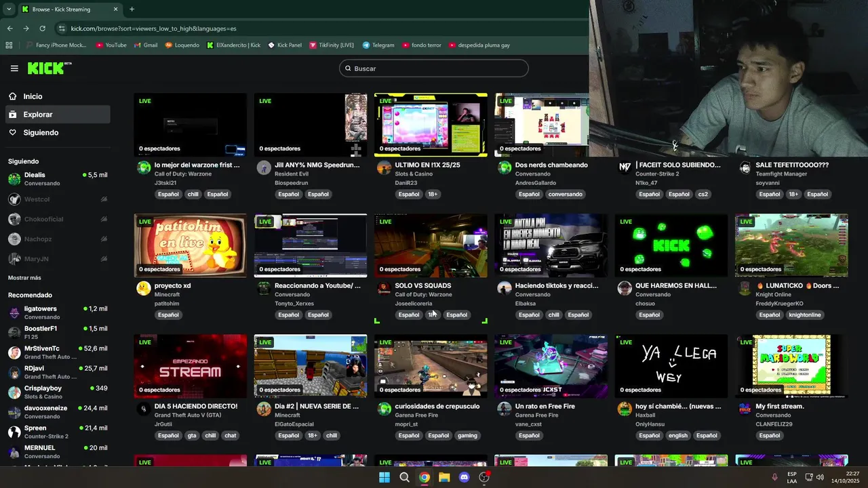Click the CLANFELIZ29 channel avatar

pos(745,409)
